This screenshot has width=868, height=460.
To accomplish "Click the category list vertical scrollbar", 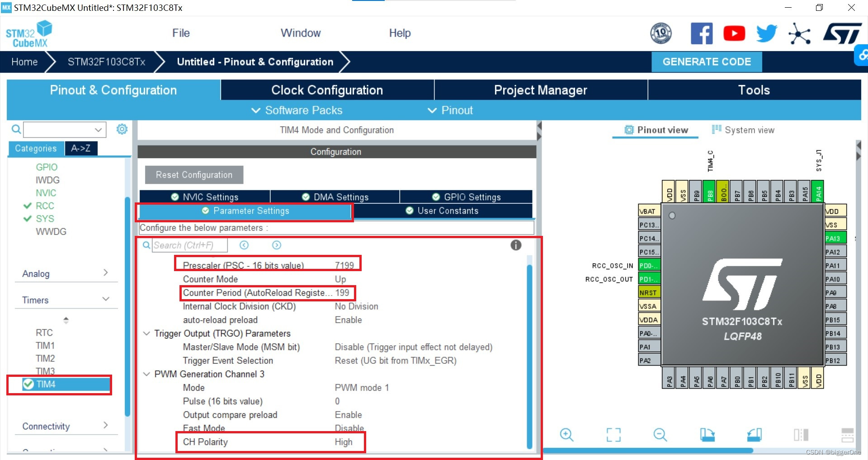I will click(x=127, y=307).
